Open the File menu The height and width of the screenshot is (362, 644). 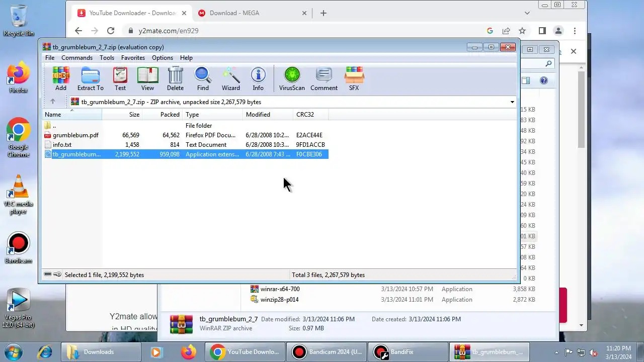pos(50,58)
